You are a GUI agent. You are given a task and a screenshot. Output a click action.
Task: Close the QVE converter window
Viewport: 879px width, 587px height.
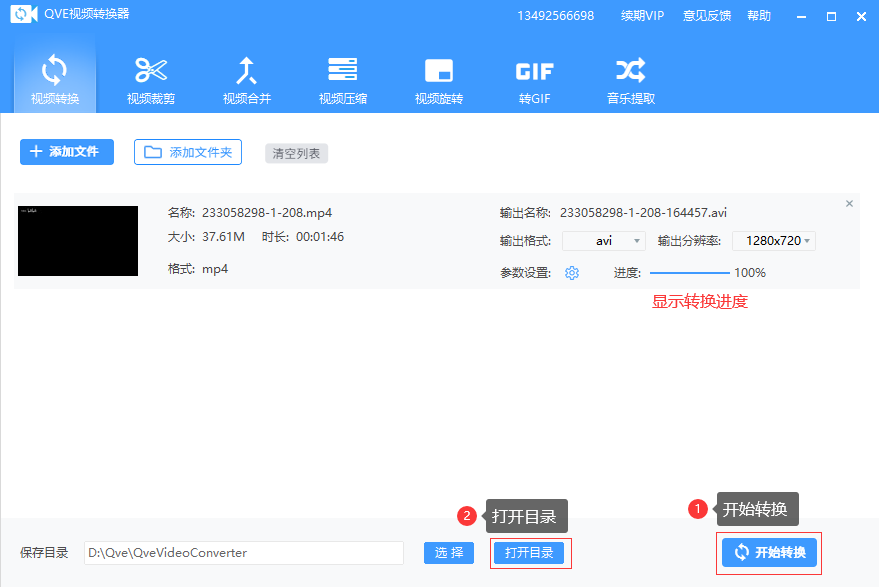click(x=861, y=17)
